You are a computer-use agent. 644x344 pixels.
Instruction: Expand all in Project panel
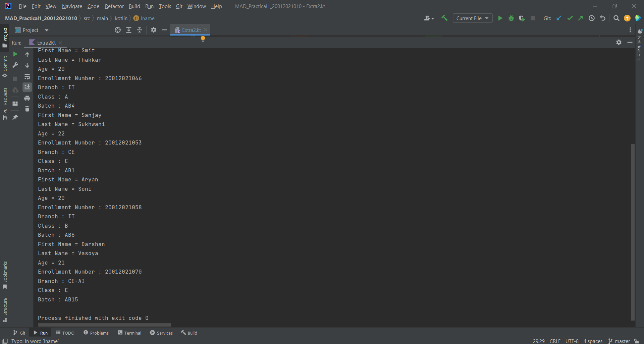[129, 30]
